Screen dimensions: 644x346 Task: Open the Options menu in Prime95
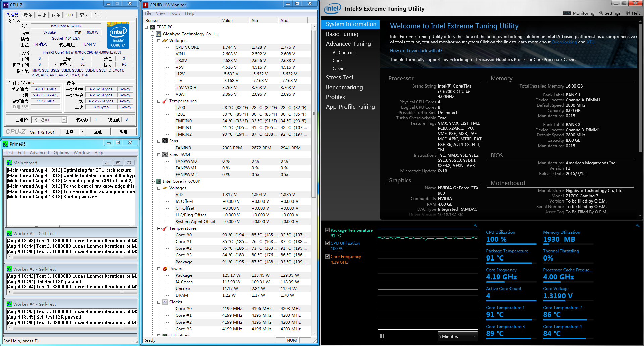(61, 152)
